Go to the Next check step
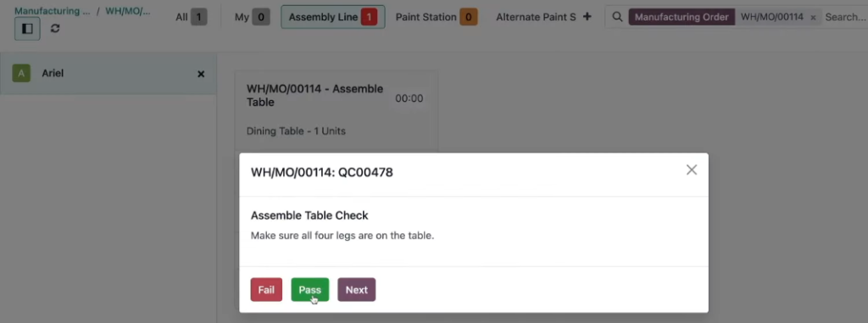The width and height of the screenshot is (868, 323). click(x=357, y=290)
